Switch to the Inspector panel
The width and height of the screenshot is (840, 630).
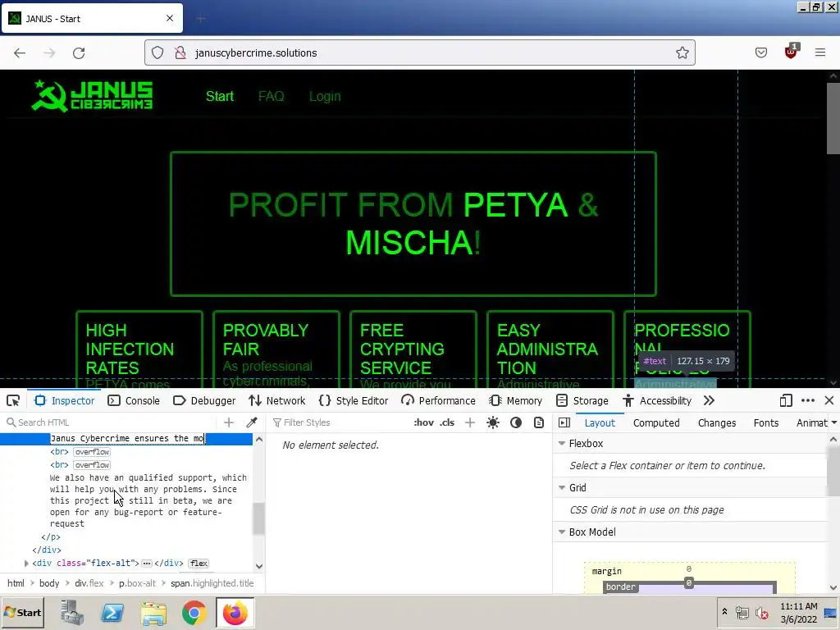[x=64, y=400]
